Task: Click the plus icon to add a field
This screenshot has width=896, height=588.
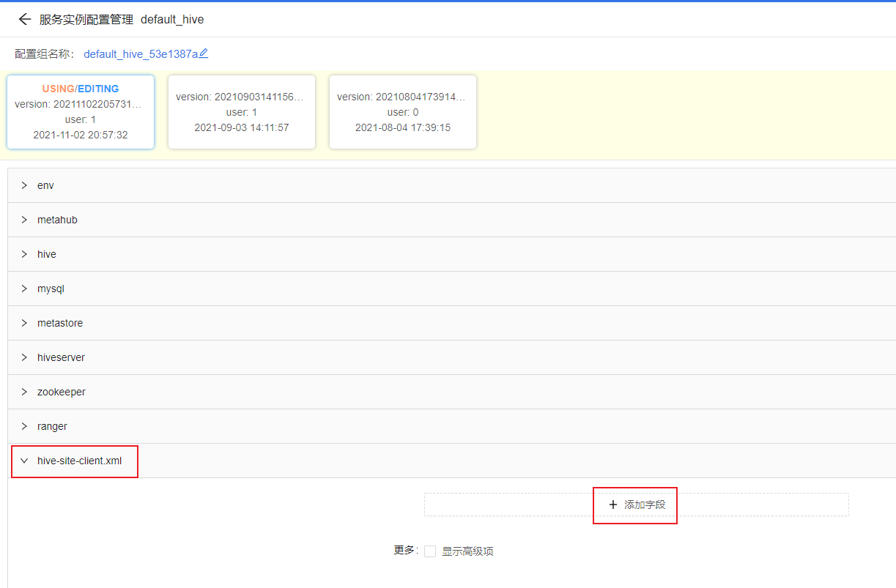Action: coord(612,505)
